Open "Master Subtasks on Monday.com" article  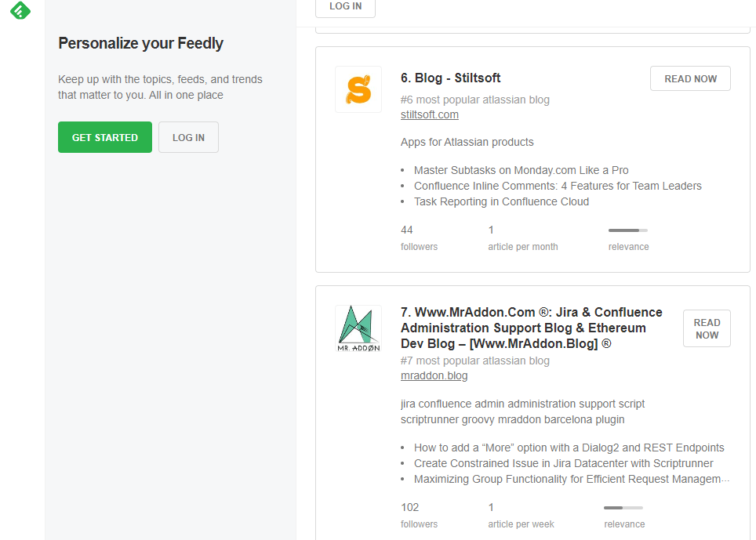coord(521,170)
